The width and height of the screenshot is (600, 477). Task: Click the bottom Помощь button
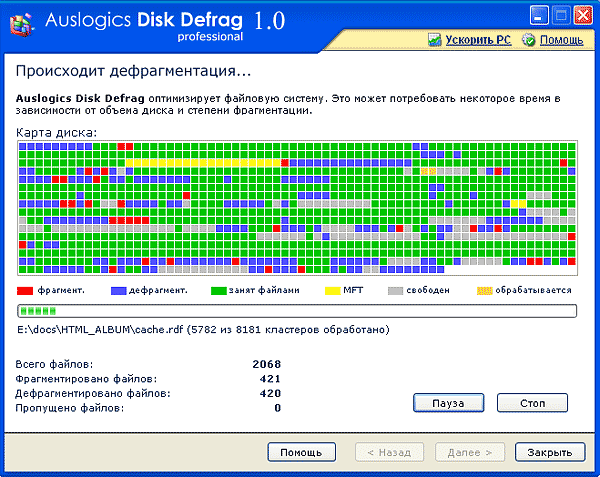tap(302, 452)
